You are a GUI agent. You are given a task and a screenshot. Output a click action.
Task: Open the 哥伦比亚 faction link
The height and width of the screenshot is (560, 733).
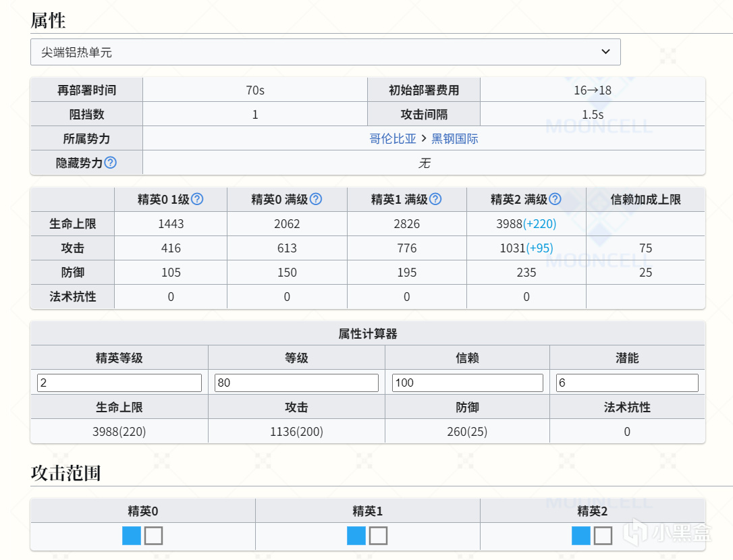393,139
